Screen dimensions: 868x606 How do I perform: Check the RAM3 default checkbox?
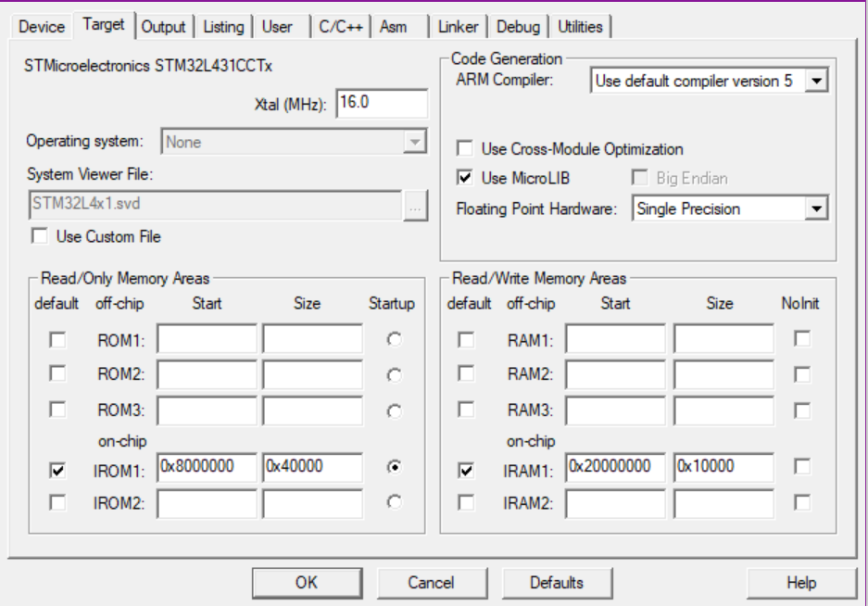point(466,410)
